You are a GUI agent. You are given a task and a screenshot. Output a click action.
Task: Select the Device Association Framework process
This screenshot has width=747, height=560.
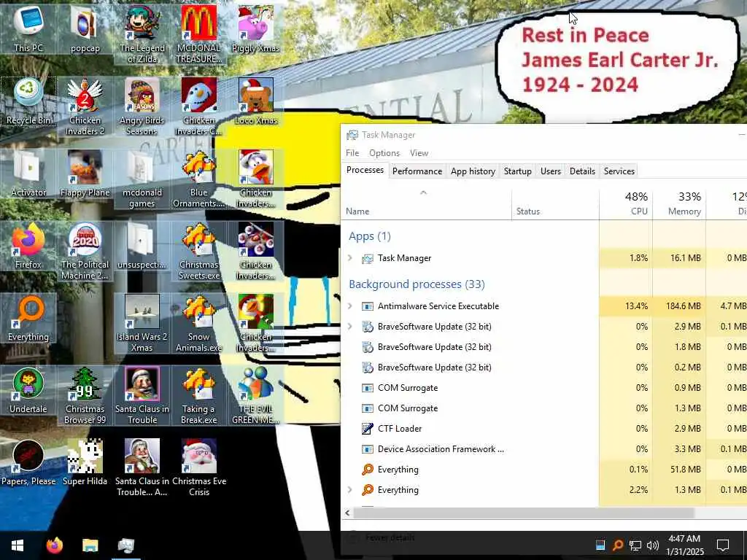(543, 449)
